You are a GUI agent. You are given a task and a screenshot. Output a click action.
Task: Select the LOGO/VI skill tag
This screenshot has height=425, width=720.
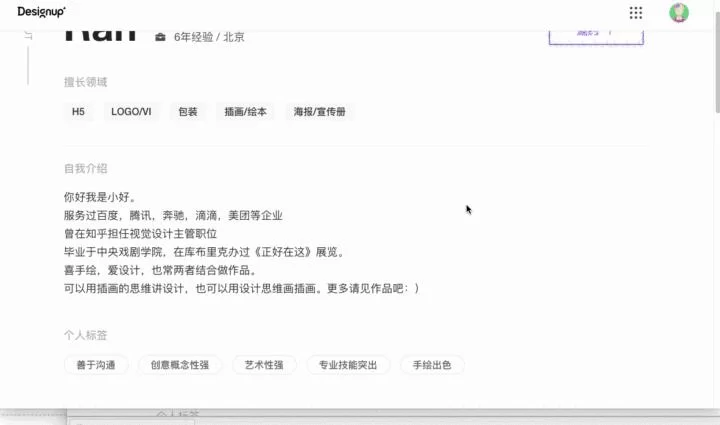coord(131,112)
